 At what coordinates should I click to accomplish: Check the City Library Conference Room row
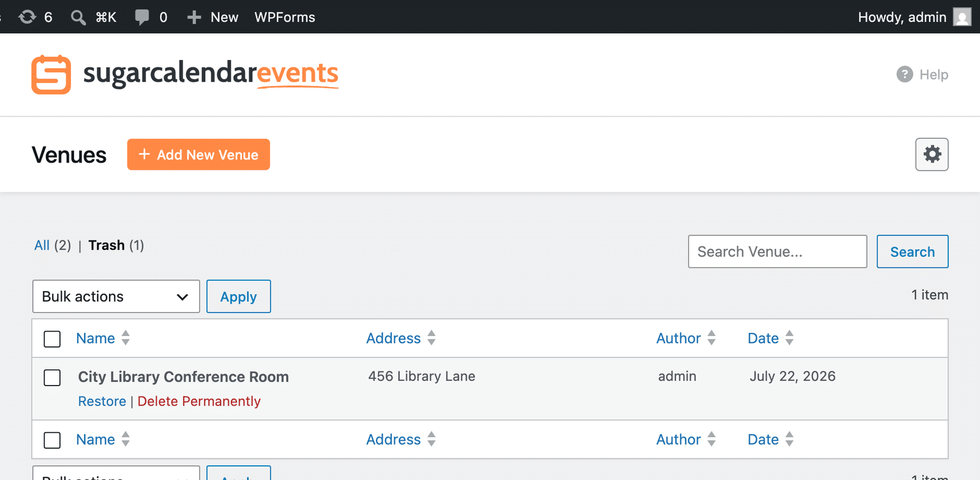[52, 378]
